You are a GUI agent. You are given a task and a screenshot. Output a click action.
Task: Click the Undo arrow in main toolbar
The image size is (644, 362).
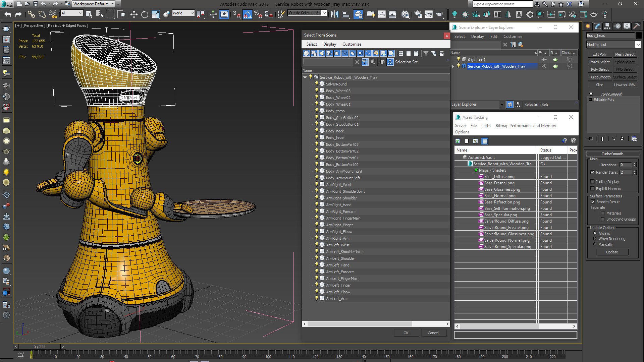[x=8, y=14]
